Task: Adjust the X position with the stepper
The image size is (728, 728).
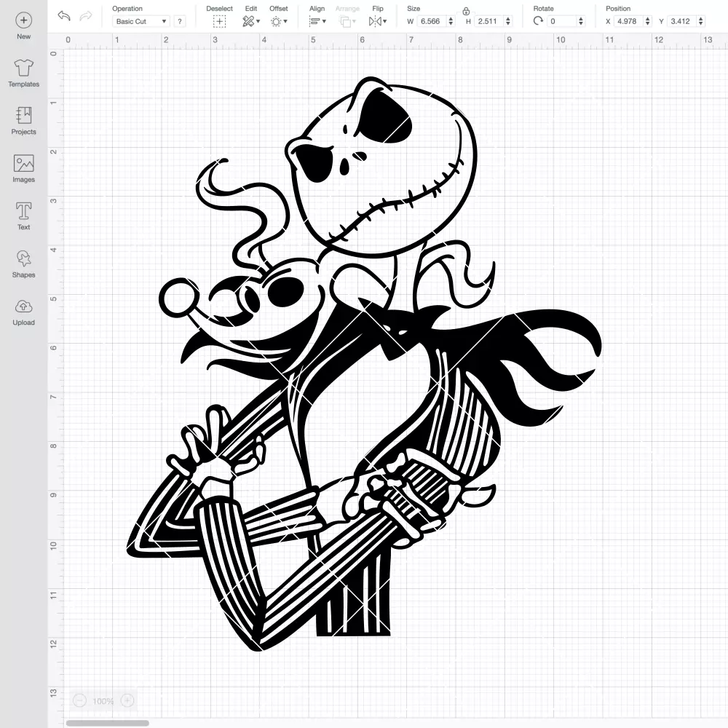Action: pos(647,21)
